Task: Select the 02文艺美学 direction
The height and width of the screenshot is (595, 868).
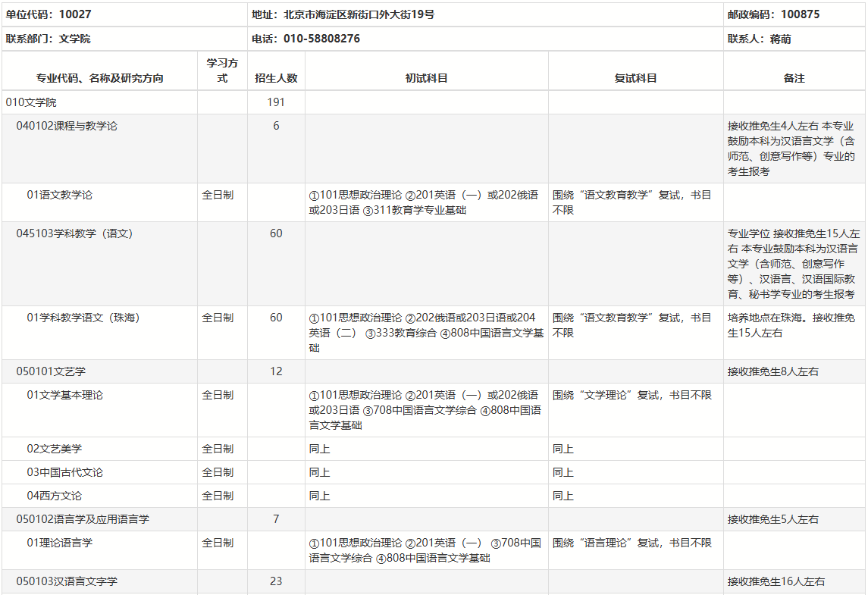Action: click(x=54, y=449)
